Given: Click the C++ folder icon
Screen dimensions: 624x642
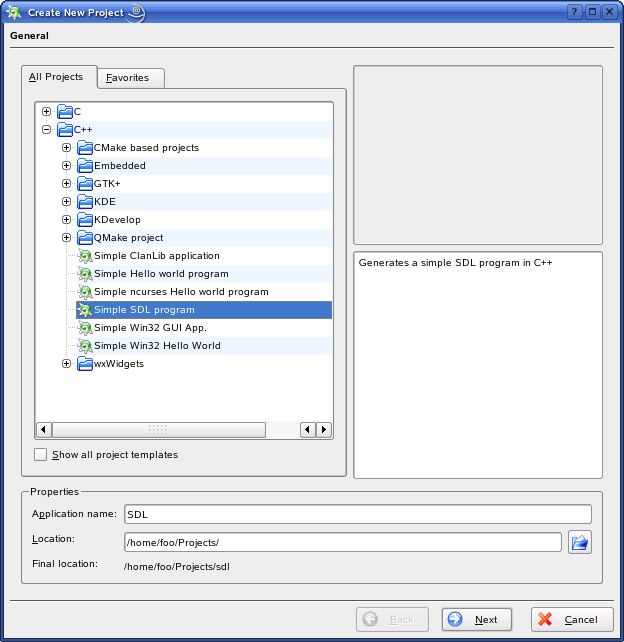Looking at the screenshot, I should coord(65,129).
